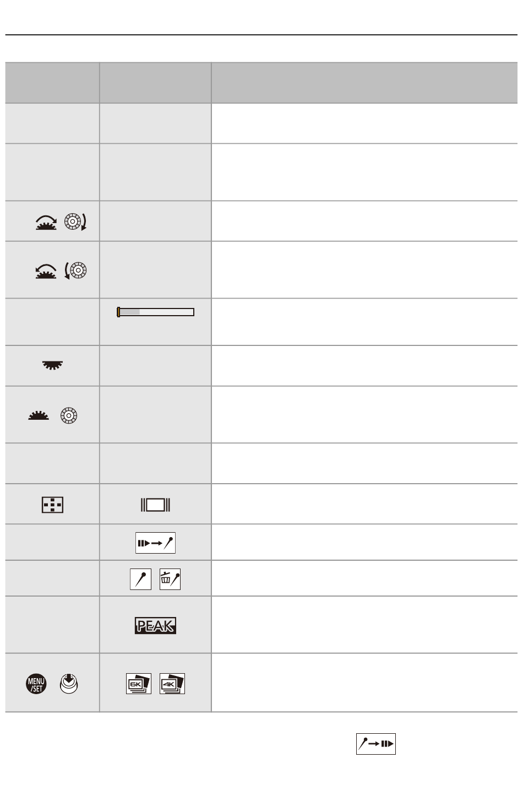523x812 pixels.
Task: Click the play-to-marker icon in table
Action: click(155, 543)
